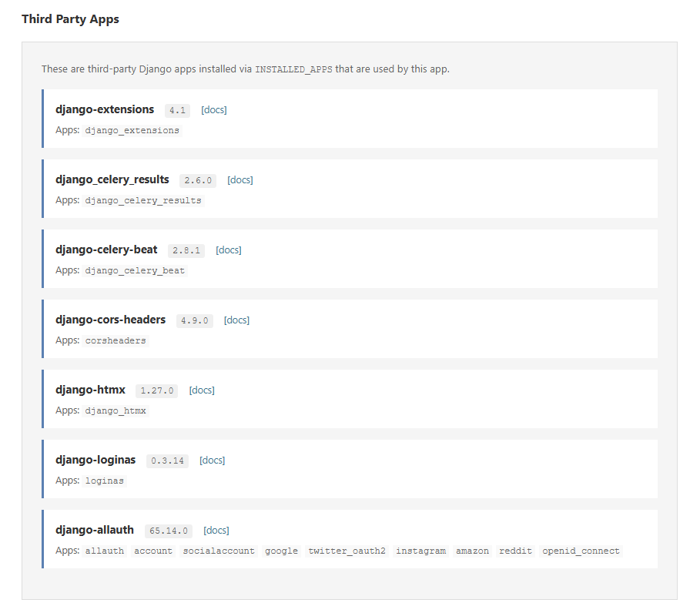Screen dimensions: 700x613
Task: Open the django-allauth docs link
Action: [x=216, y=531]
